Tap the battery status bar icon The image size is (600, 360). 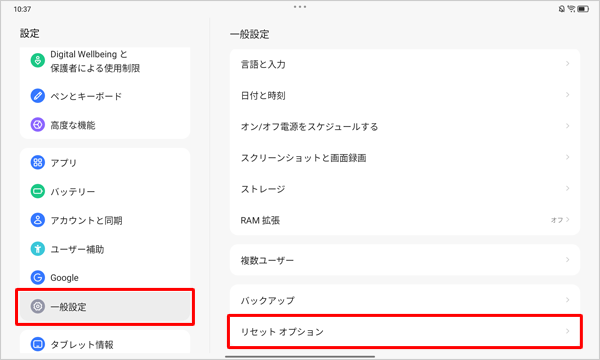click(x=583, y=9)
